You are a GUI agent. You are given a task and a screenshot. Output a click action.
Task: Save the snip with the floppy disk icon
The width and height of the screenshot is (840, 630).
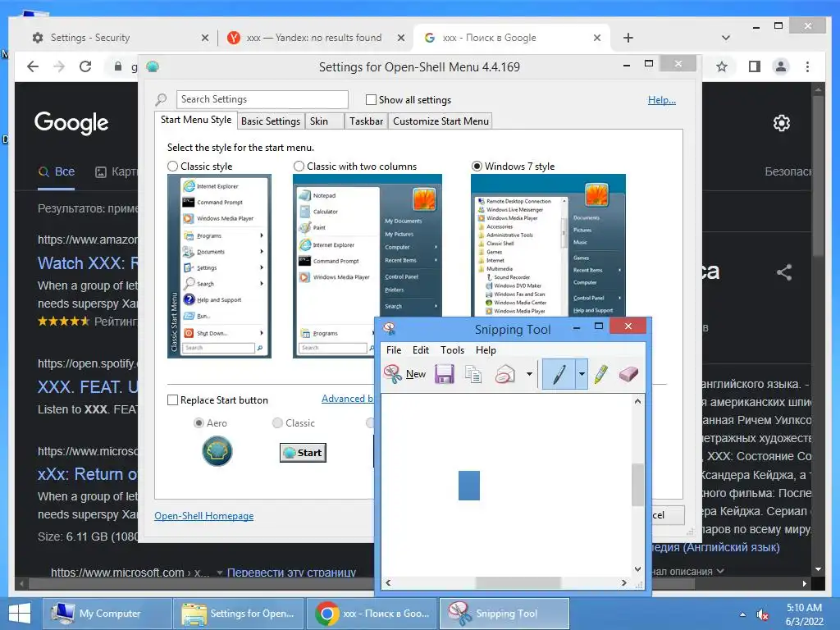[444, 374]
